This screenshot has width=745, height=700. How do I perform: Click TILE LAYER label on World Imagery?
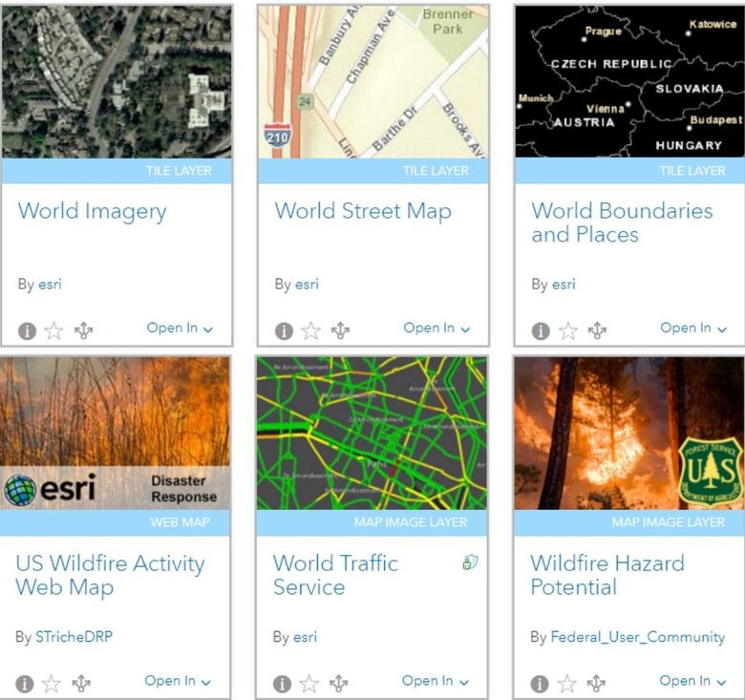click(x=179, y=171)
